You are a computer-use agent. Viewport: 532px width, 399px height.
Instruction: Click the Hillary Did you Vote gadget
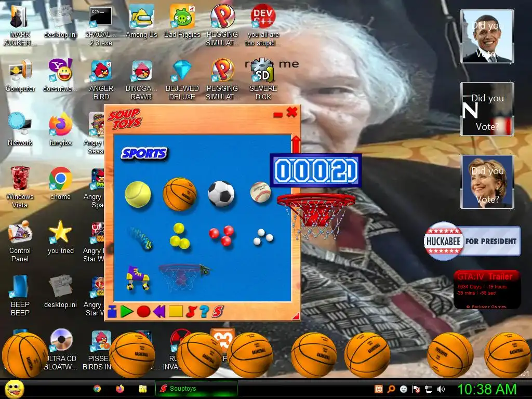coord(487,182)
